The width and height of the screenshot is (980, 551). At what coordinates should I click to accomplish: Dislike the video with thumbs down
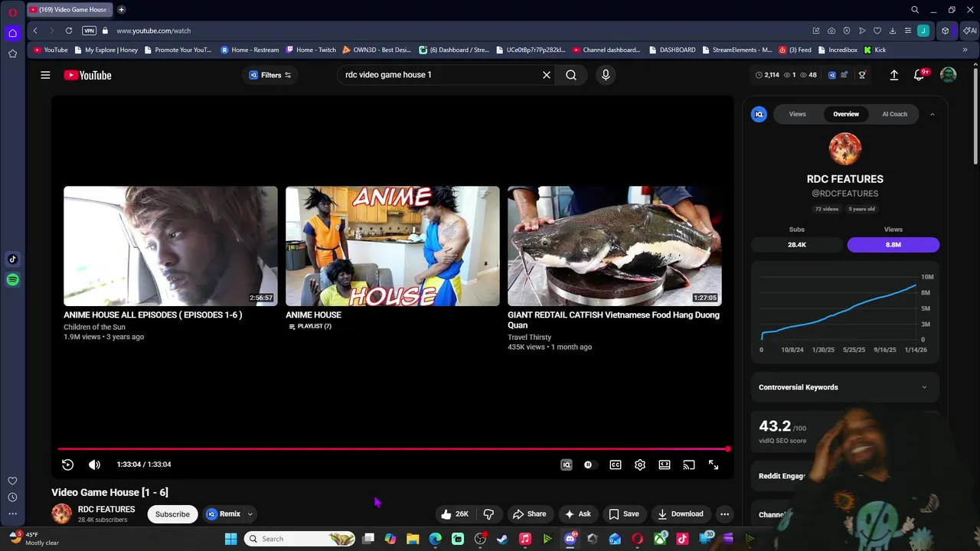488,514
